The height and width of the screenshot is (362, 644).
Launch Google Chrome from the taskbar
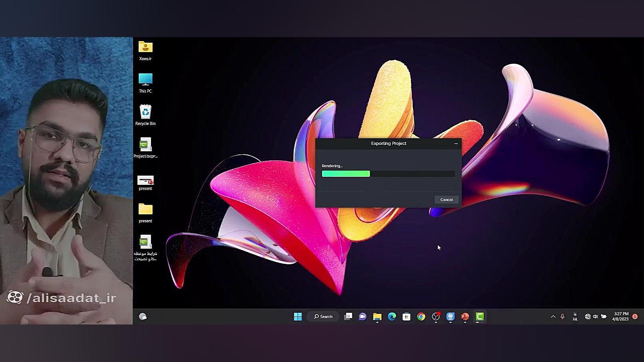click(421, 317)
